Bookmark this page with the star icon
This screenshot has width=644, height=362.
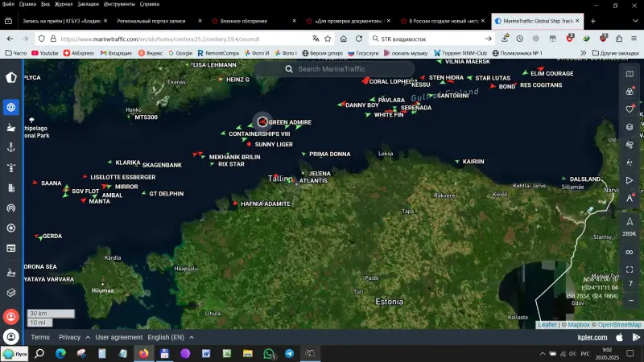328,39
